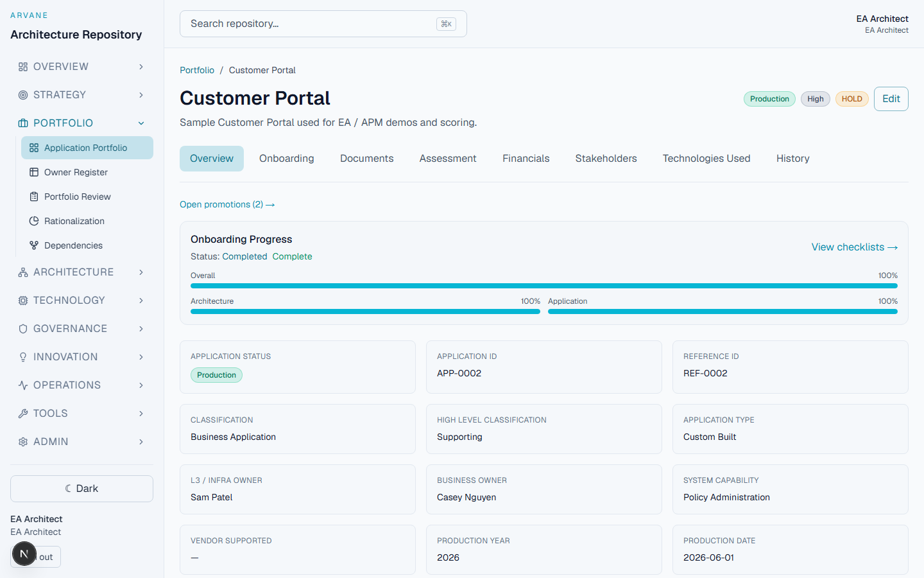Screen dimensions: 924x578
Task: Expand the Architecture section chevron
Action: point(141,272)
